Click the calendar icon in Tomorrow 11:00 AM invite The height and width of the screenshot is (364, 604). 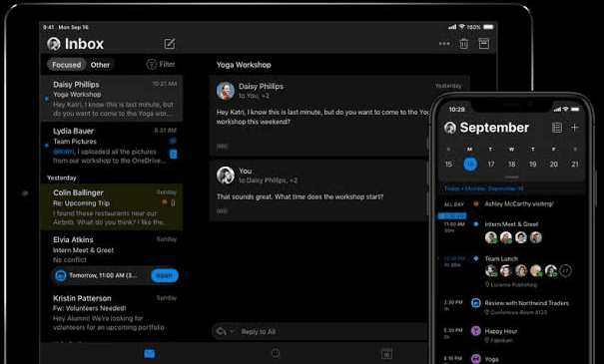61,275
